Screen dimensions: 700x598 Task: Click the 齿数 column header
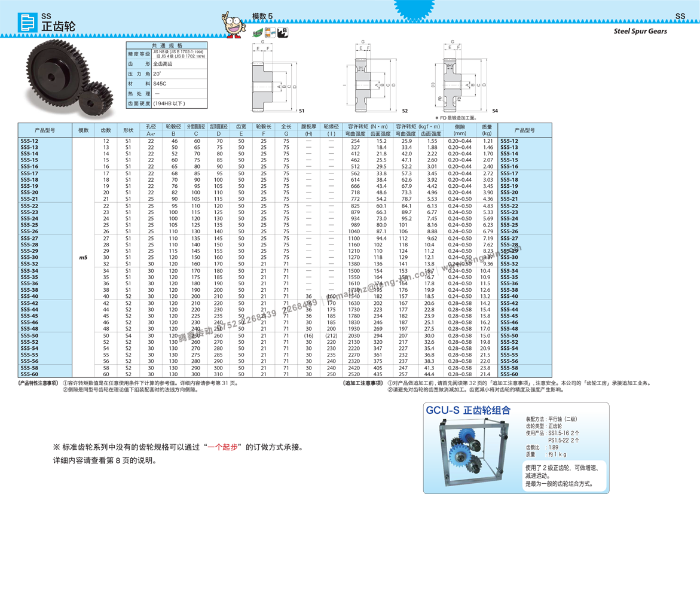click(106, 130)
